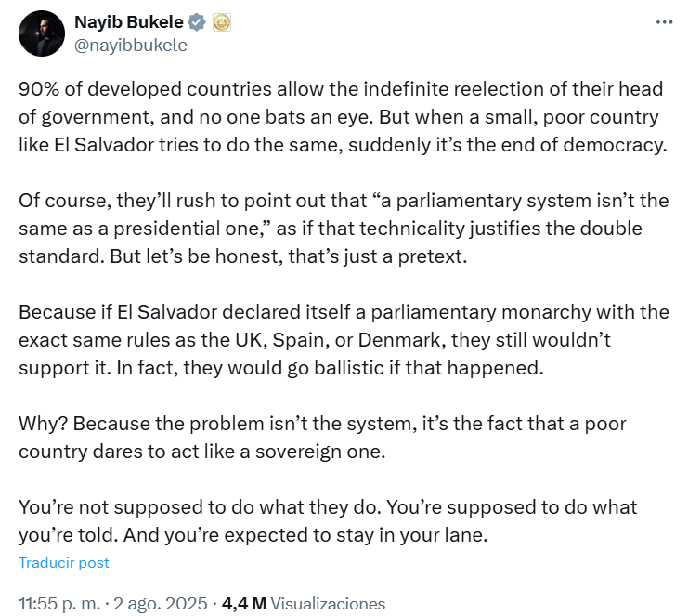Click the 11:55 p. m. timestamp
Screen dimensions: 689x616
[60, 603]
